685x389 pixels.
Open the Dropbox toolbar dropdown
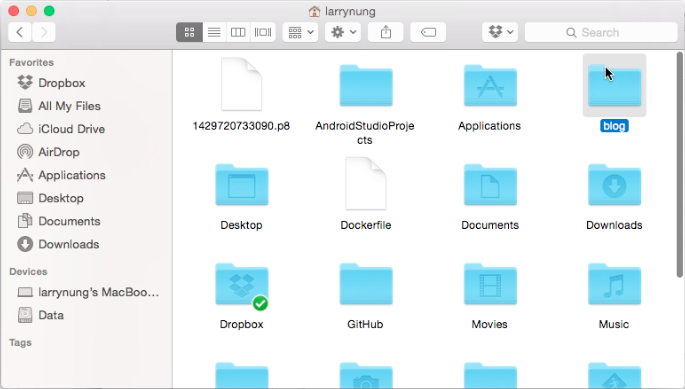[x=500, y=32]
